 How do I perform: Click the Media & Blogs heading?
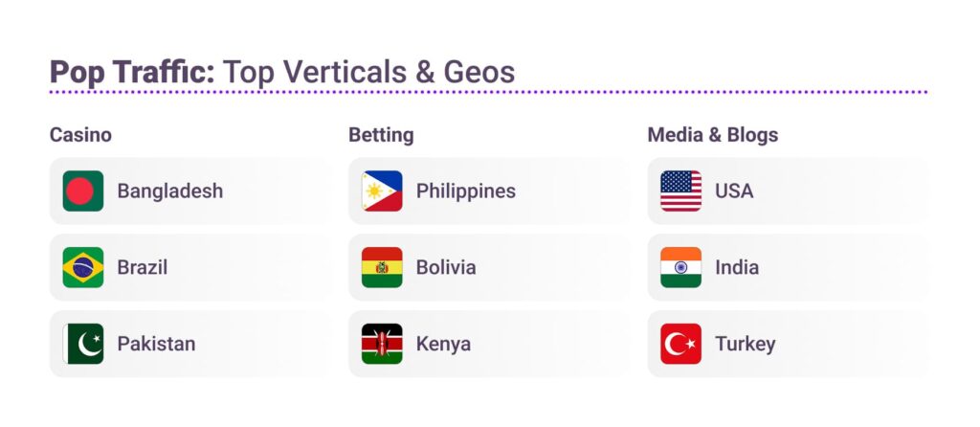712,135
